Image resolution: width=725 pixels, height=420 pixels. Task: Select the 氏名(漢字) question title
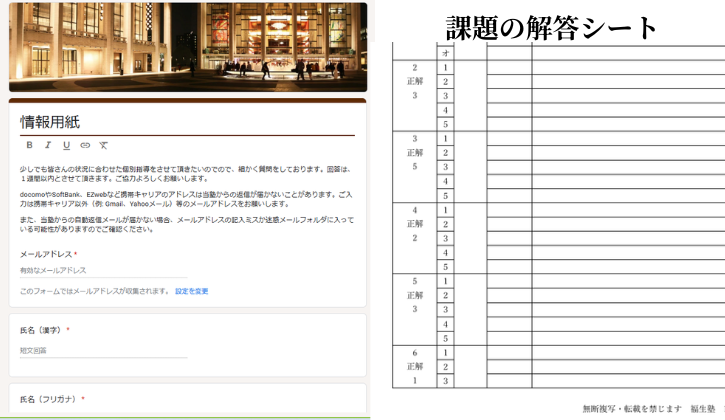coord(41,330)
